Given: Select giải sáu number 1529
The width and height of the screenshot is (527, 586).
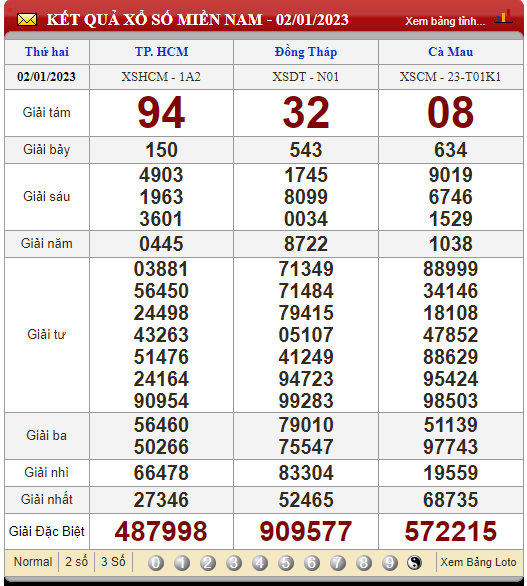Looking at the screenshot, I should (x=451, y=219).
